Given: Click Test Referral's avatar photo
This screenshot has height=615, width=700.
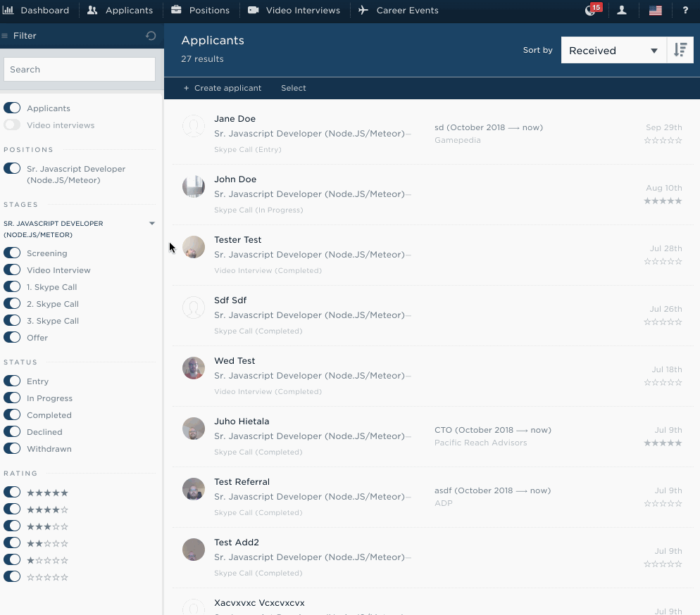Looking at the screenshot, I should point(194,489).
